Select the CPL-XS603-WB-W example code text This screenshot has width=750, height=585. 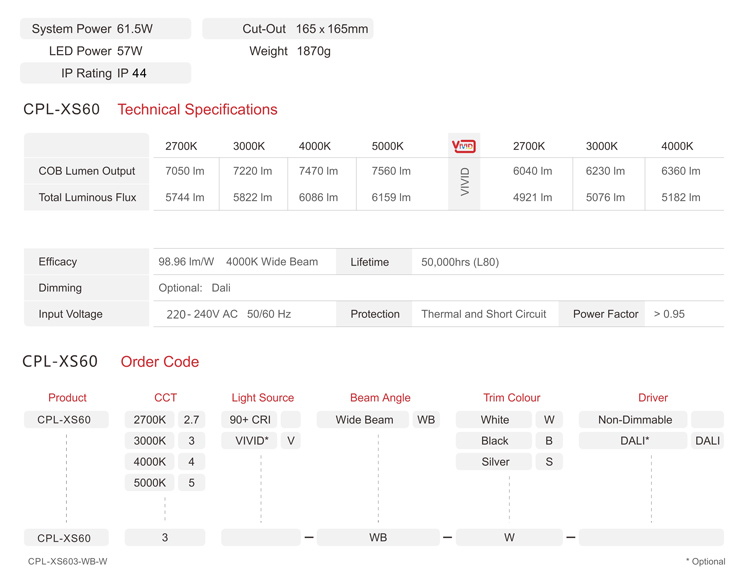67,561
